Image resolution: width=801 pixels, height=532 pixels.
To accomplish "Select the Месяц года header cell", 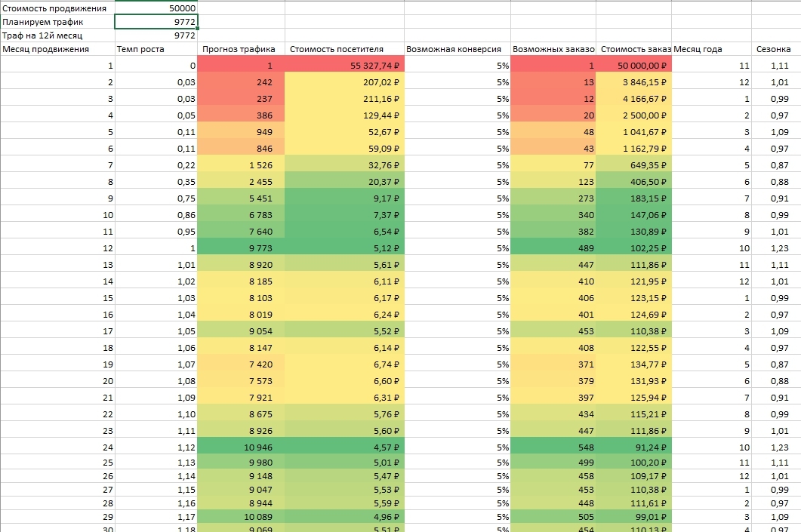I will (712, 49).
